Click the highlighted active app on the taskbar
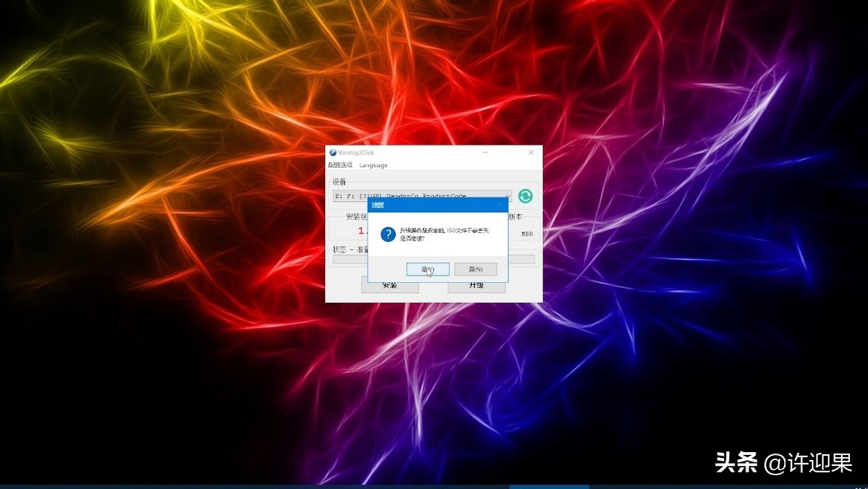 (x=548, y=486)
